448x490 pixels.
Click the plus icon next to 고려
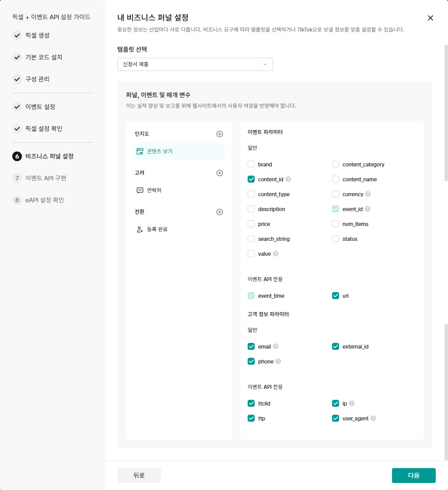220,173
